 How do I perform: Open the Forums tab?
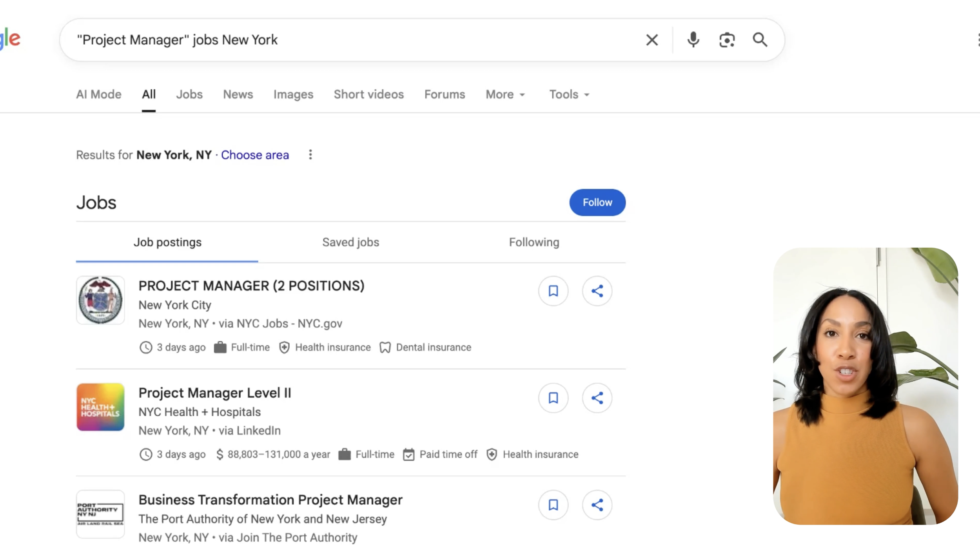pos(445,94)
